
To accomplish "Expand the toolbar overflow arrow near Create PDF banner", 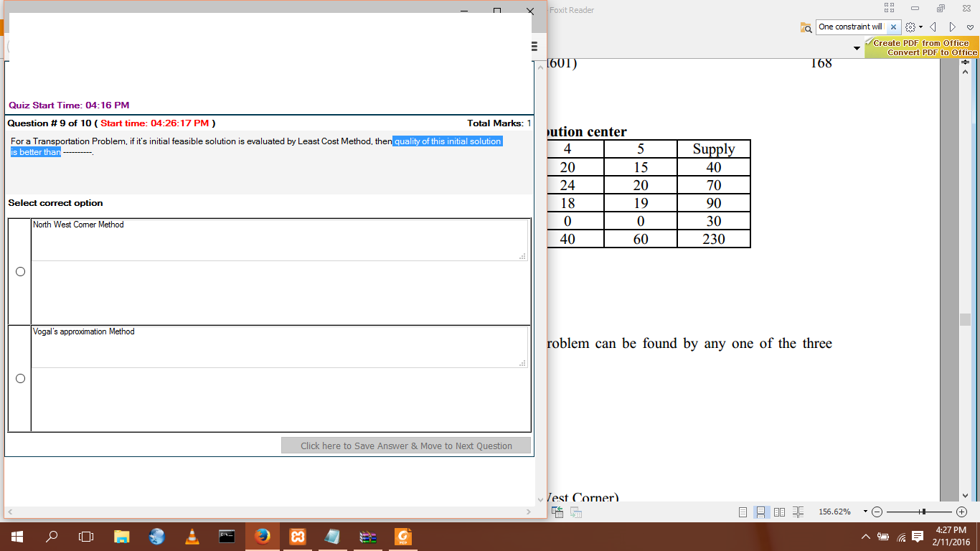I will pos(857,48).
